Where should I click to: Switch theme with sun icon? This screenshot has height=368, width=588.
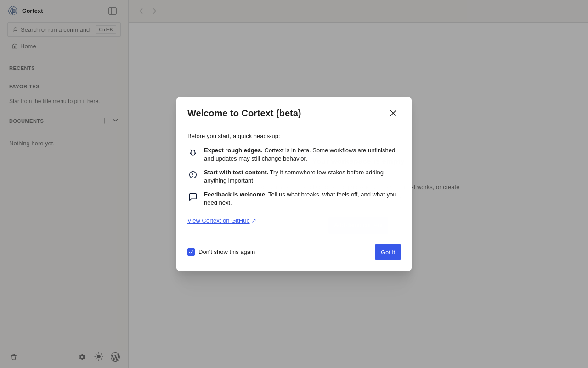99,356
